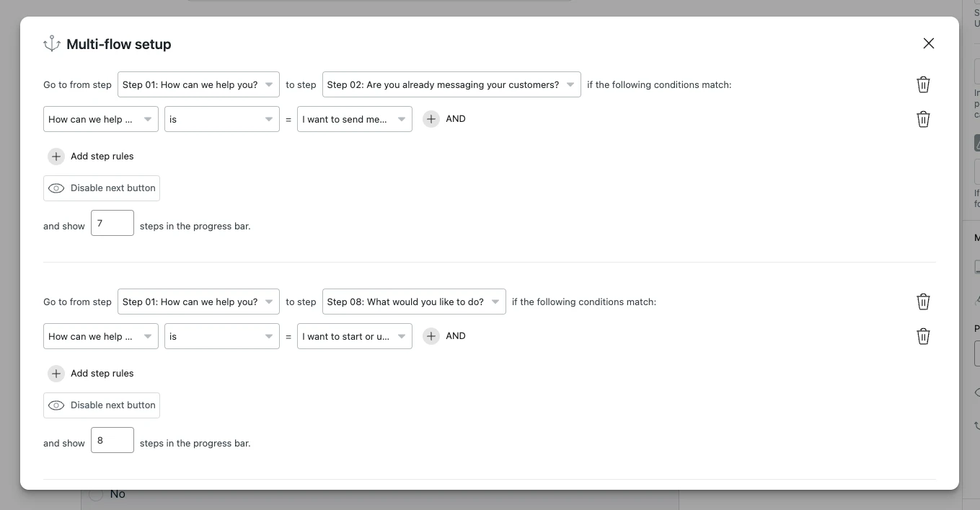Screen dimensions: 980x510
Task: Open the Step 02 destination step dropdown
Action: 451,84
